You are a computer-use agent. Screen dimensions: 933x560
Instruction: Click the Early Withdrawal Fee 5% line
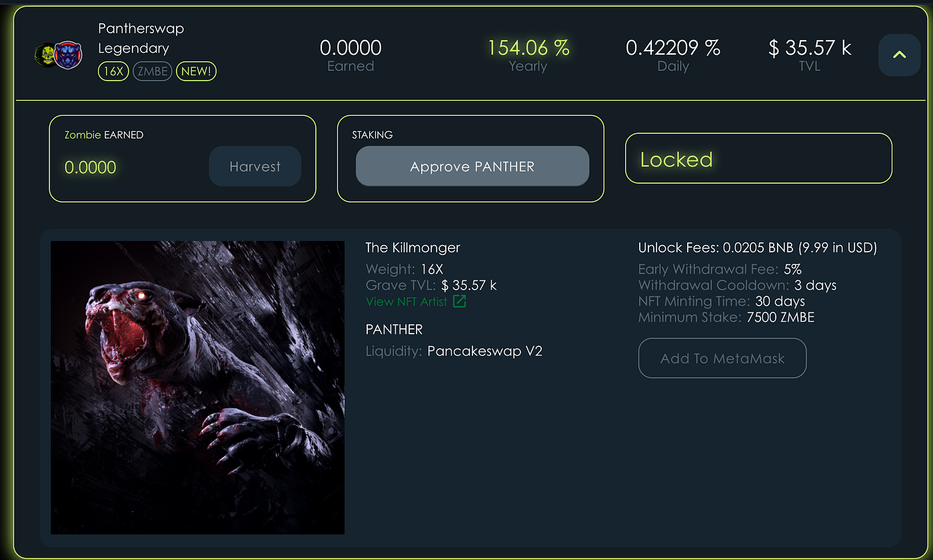720,269
